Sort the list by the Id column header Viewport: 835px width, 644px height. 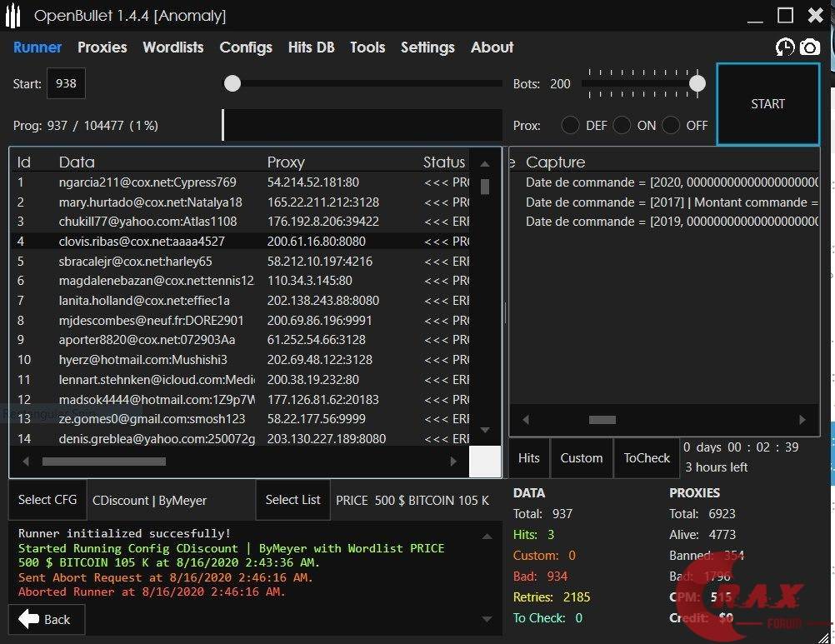coord(24,162)
